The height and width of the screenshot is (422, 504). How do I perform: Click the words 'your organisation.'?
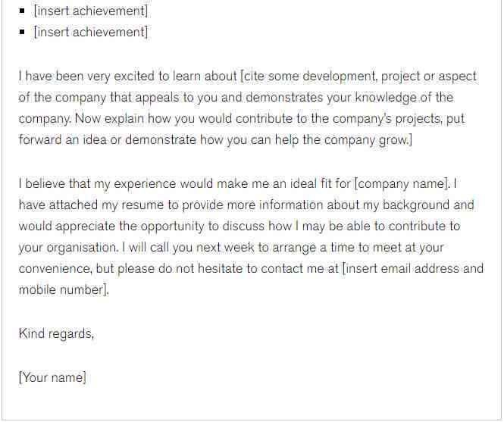pos(68,248)
